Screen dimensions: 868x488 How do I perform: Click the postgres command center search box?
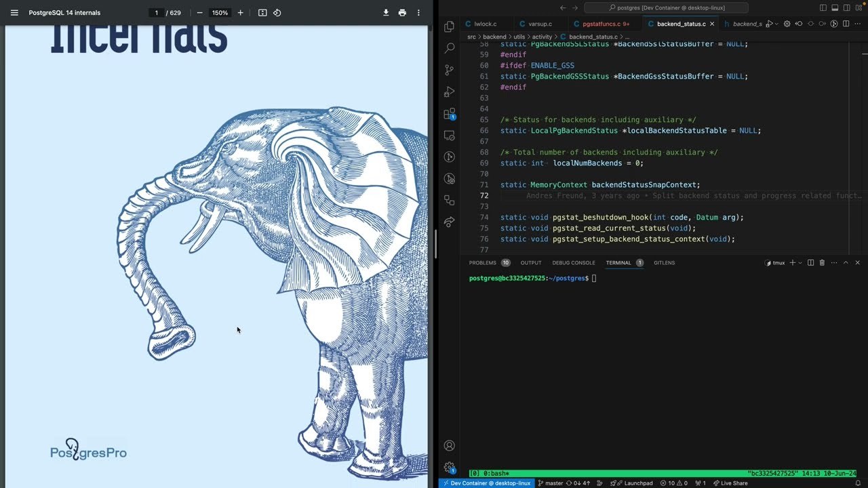666,7
